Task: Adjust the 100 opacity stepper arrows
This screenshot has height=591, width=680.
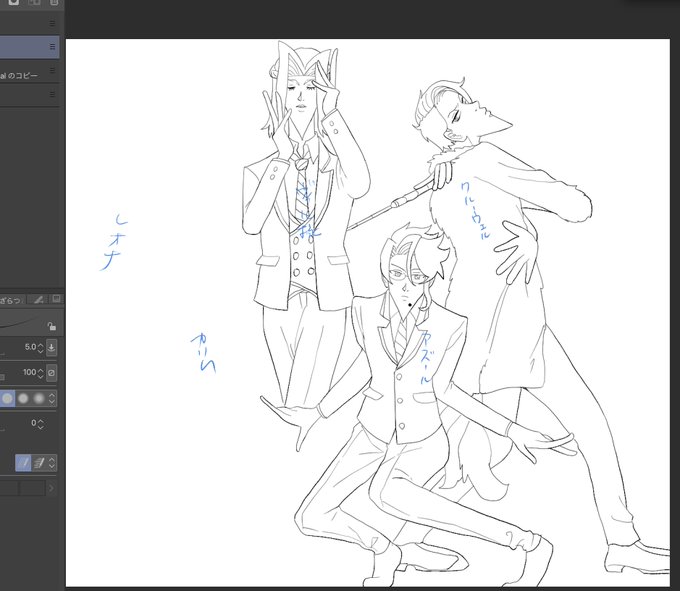Action: (40, 373)
